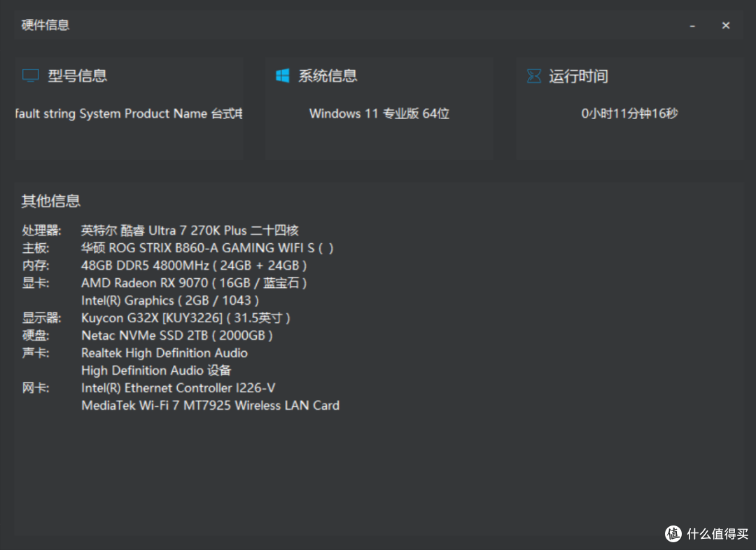
Task: Click the Intel(R) Graphics 2GB entry
Action: [170, 301]
